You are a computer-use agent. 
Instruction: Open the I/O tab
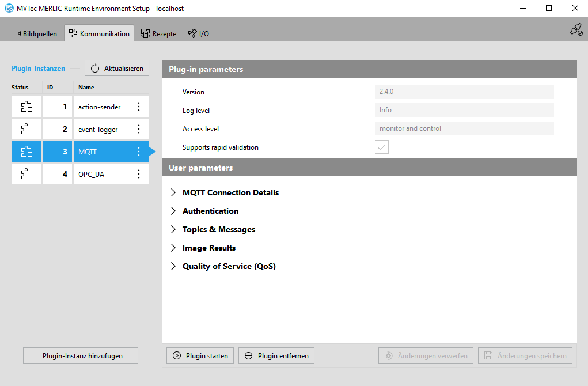click(x=199, y=33)
